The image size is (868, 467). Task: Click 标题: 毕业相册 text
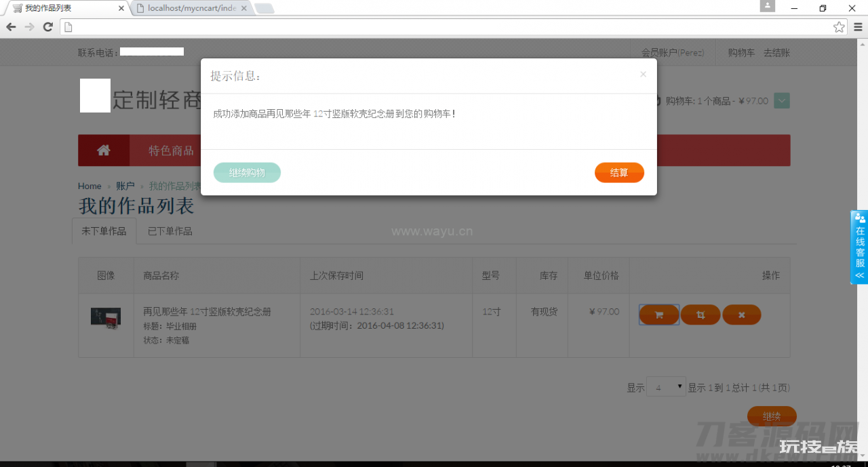coord(170,326)
